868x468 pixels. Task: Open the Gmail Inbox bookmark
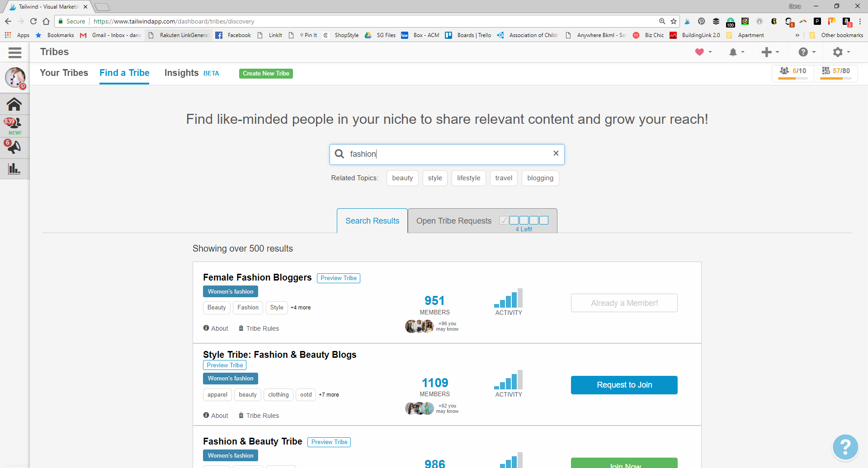click(111, 35)
